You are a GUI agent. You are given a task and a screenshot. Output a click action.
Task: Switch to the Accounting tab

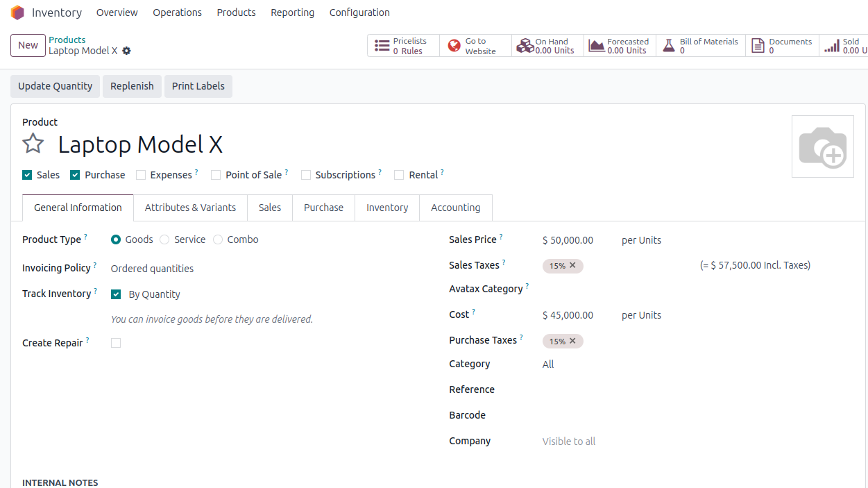455,208
